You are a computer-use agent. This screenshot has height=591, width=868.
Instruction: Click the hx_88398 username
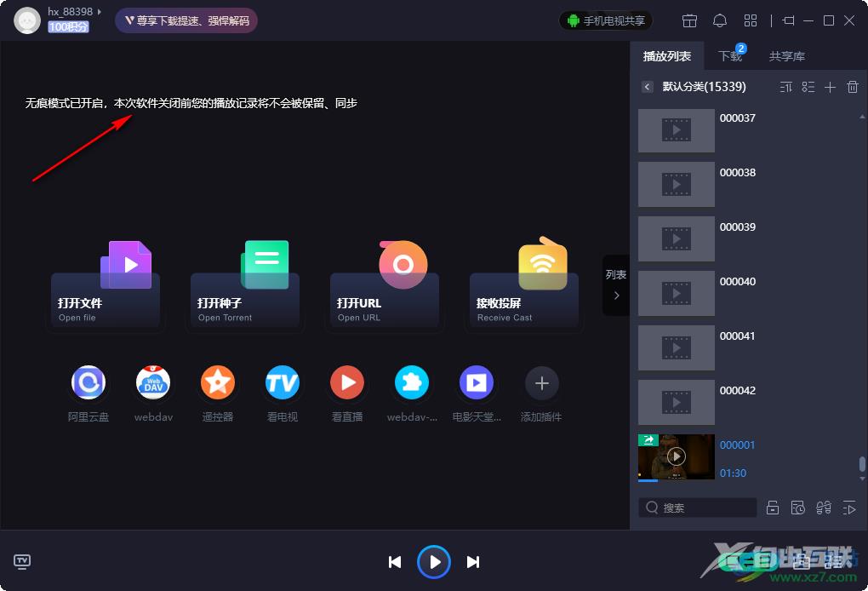click(71, 12)
